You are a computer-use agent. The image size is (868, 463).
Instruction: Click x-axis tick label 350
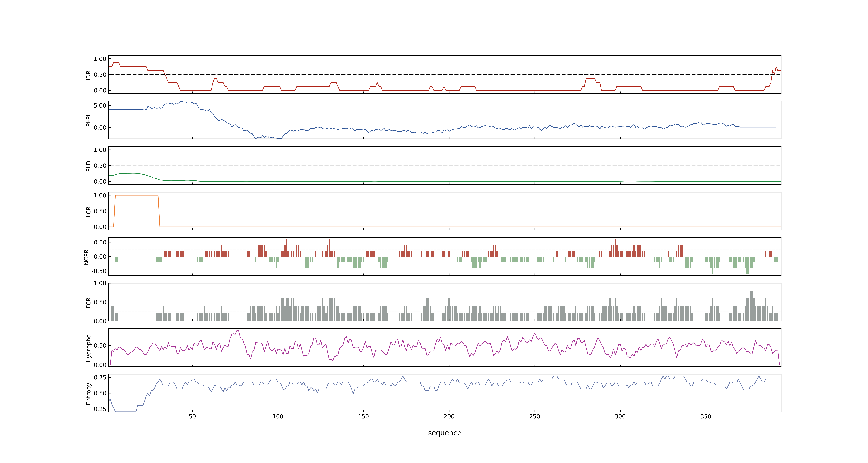706,416
